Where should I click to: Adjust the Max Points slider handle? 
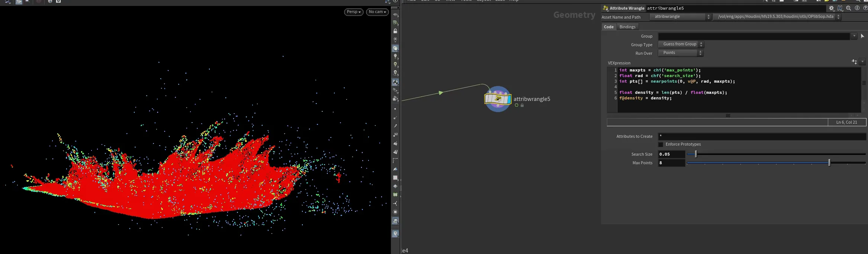click(x=829, y=163)
